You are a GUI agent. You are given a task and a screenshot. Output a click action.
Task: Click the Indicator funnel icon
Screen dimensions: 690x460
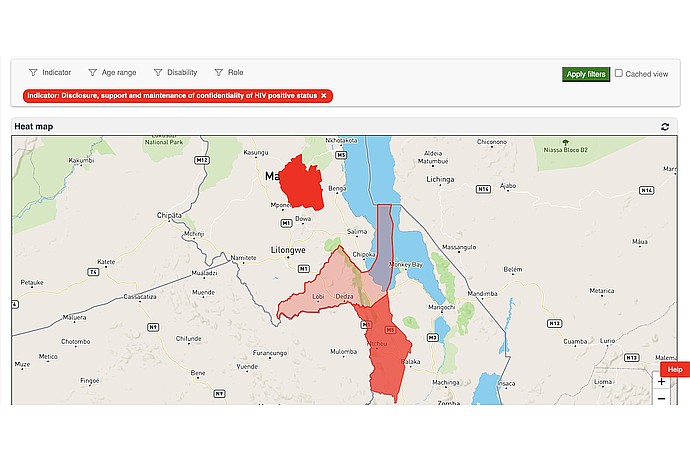point(33,72)
